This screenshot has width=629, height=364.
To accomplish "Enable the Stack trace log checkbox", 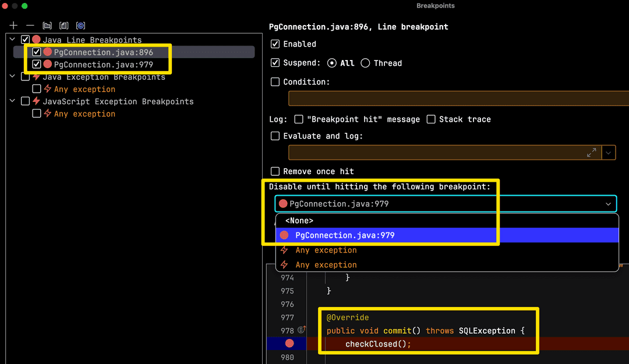I will point(431,119).
